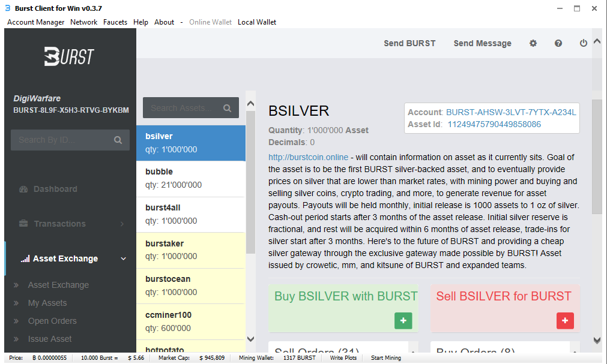Click Send BURST
This screenshot has width=607, height=364.
click(x=409, y=43)
